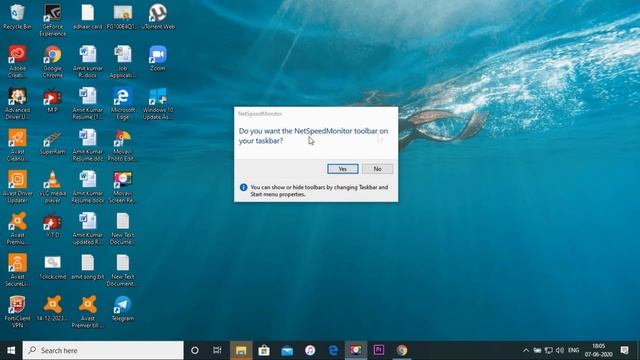Switch to Chrome on the taskbar
640x360 pixels.
[x=402, y=350]
